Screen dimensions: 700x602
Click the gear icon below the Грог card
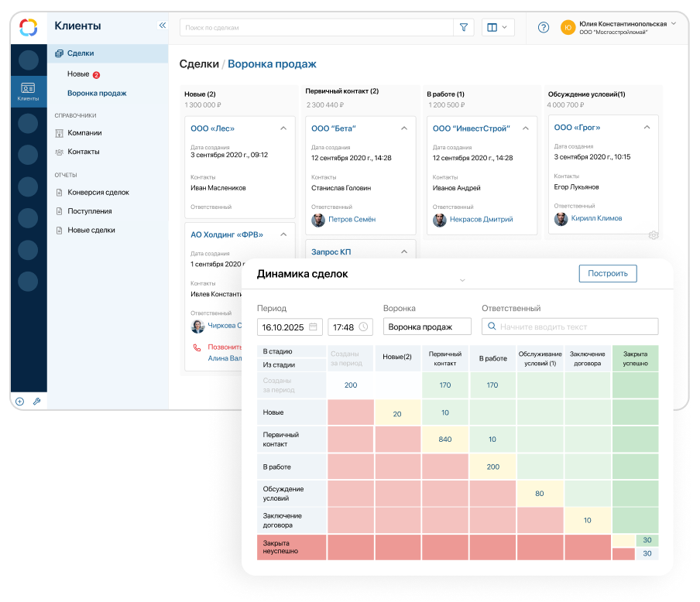(654, 235)
